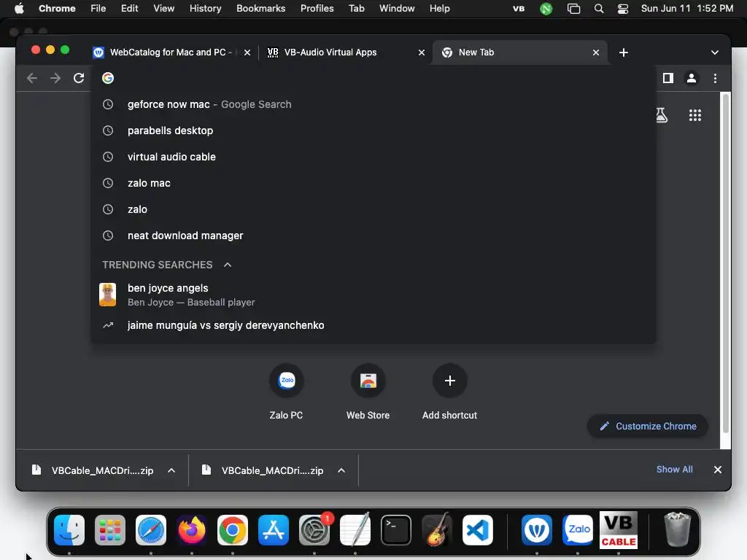
Task: Open the Chrome Labs flask icon
Action: pyautogui.click(x=661, y=115)
